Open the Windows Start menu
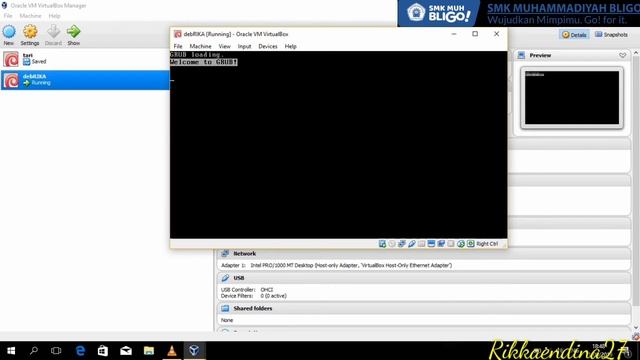The image size is (640, 360). click(11, 351)
